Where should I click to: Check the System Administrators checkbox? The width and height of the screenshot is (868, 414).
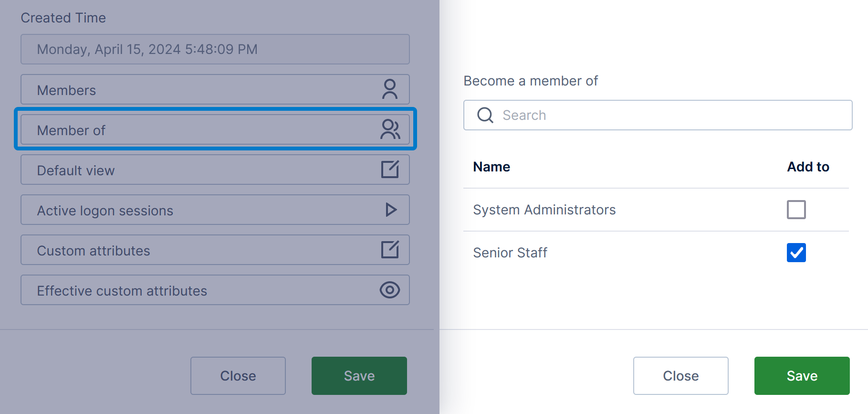[796, 210]
